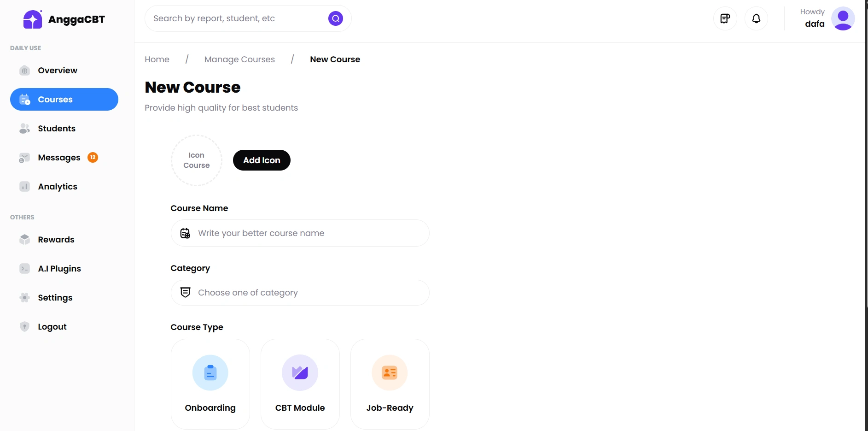
Task: Click the AnggaCBT logo icon
Action: (x=33, y=19)
